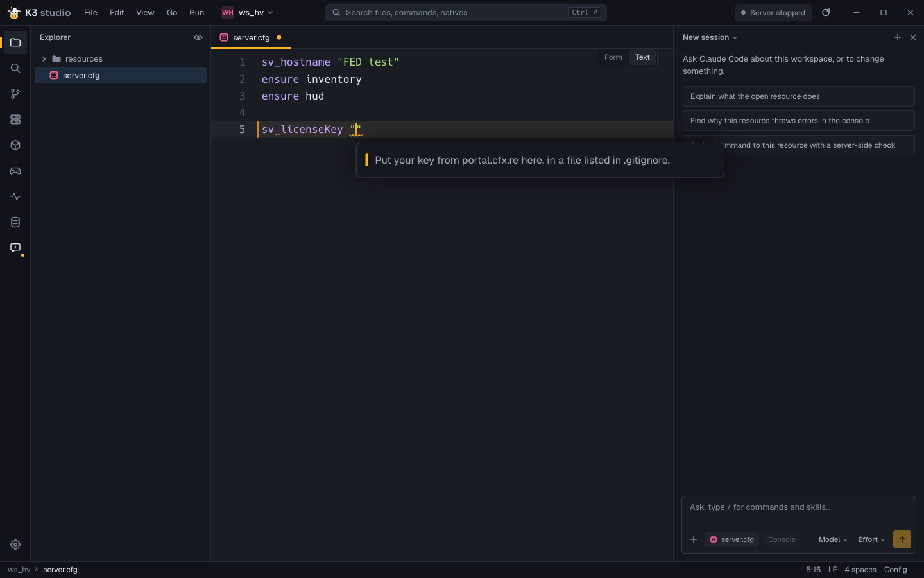The image size is (924, 578).
Task: Open the server stack icon in sidebar
Action: [x=15, y=119]
